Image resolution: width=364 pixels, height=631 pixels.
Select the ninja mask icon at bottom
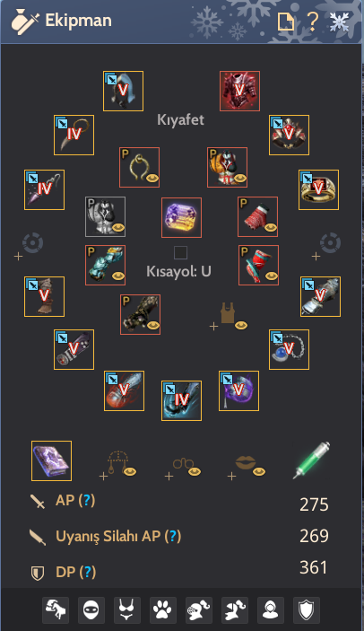tap(91, 610)
